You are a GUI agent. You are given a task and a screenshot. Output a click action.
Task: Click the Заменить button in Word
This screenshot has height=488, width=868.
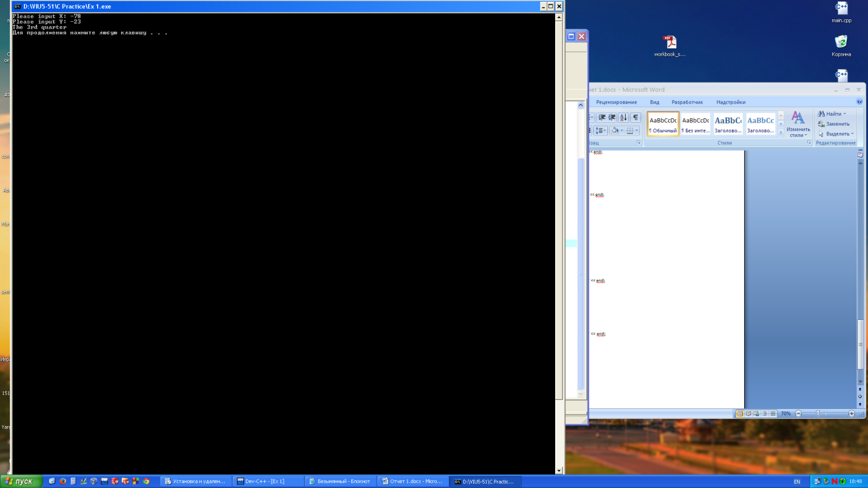(x=833, y=124)
